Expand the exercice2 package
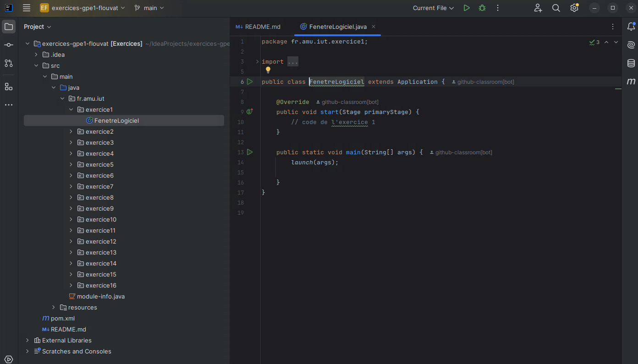The height and width of the screenshot is (364, 638). point(71,131)
